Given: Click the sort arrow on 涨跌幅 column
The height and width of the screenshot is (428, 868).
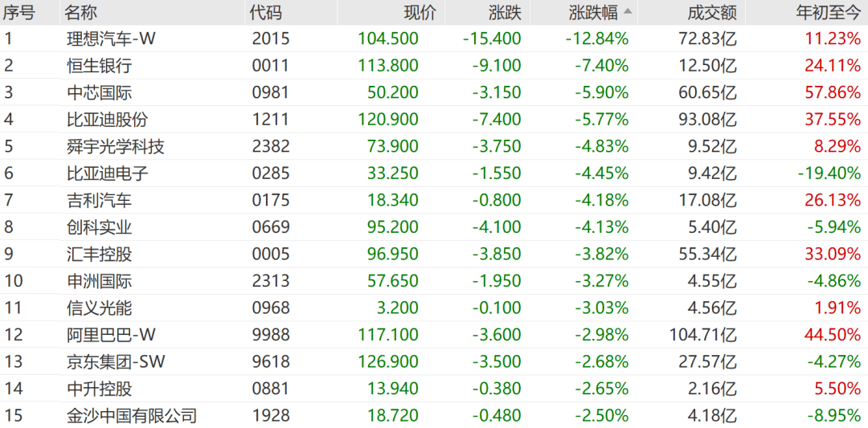Looking at the screenshot, I should point(628,12).
